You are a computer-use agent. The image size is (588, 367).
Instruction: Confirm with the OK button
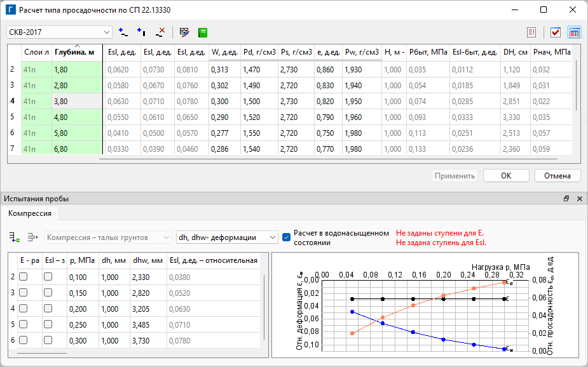(x=506, y=176)
